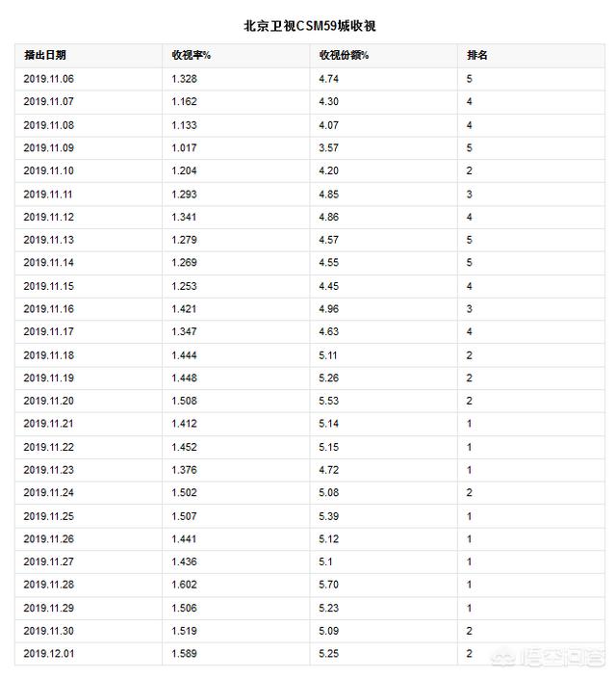This screenshot has height=678, width=616.
Task: Click the 播出日期 column header
Action: coord(45,55)
